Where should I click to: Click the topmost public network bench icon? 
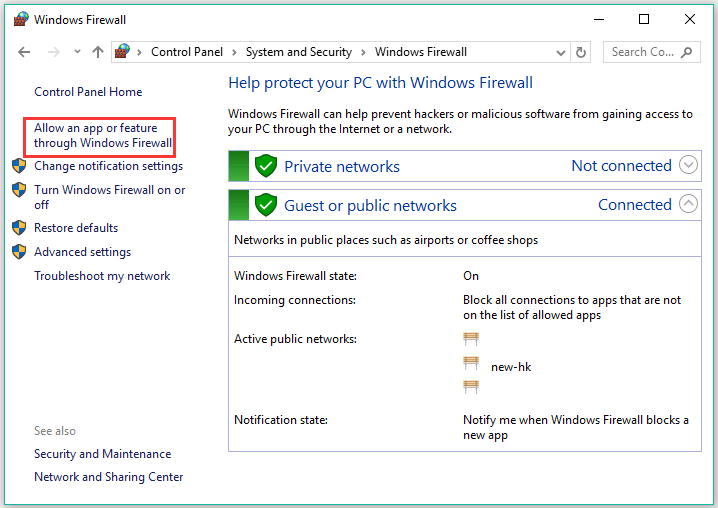pyautogui.click(x=471, y=339)
